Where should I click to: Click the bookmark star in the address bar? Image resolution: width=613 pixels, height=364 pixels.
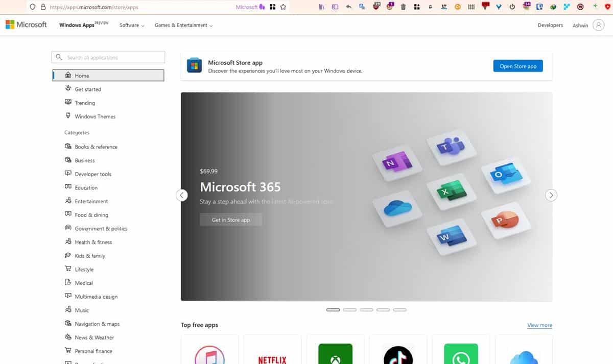pos(283,8)
